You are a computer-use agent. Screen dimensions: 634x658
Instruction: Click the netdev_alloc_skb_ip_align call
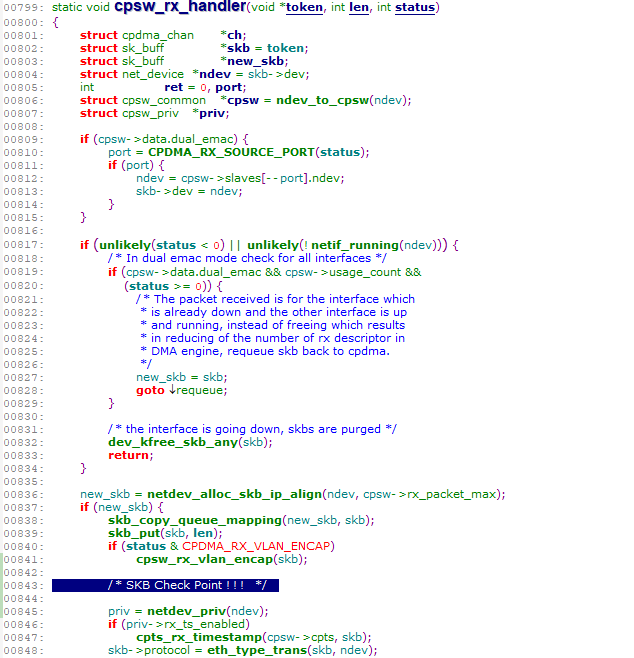(235, 494)
